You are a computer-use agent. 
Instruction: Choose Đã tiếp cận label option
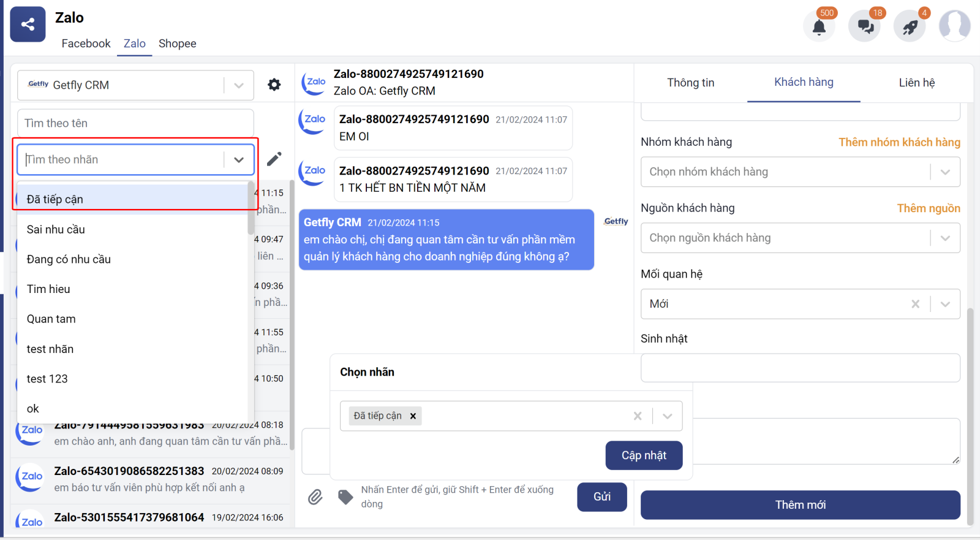click(133, 199)
